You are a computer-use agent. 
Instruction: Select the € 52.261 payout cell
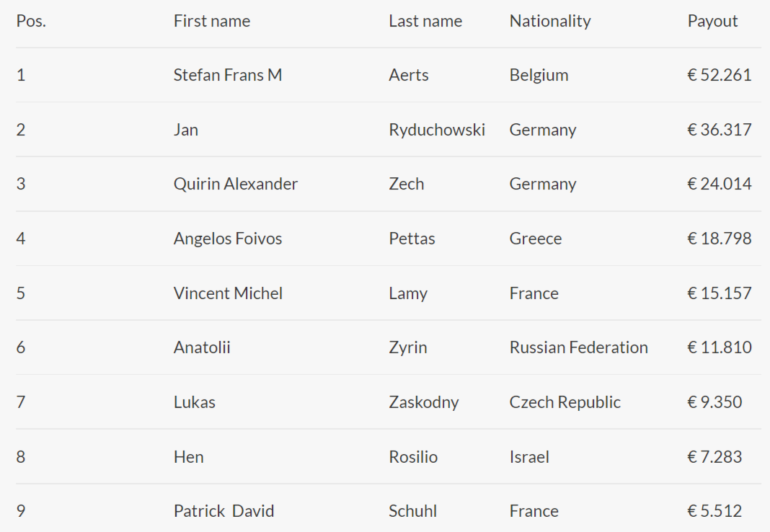pos(720,75)
